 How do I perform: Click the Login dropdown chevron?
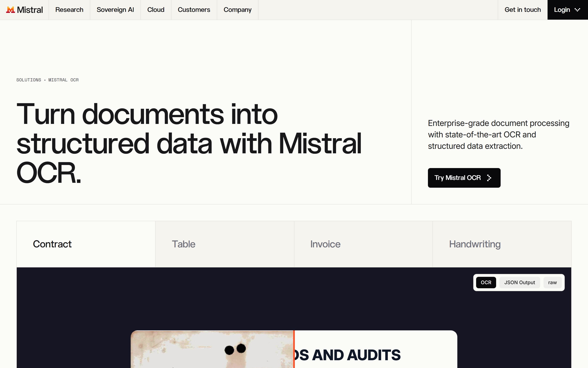pyautogui.click(x=577, y=10)
